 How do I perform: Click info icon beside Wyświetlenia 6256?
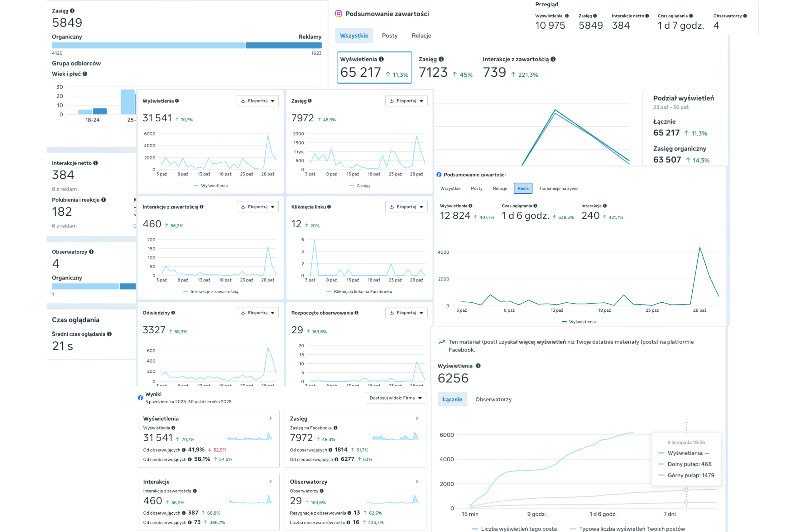478,366
